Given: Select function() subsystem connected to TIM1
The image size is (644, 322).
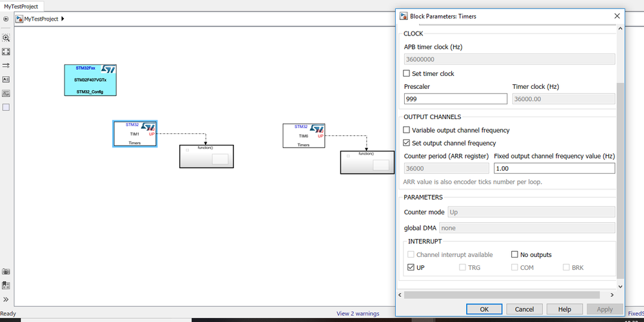Looking at the screenshot, I should coord(206,156).
